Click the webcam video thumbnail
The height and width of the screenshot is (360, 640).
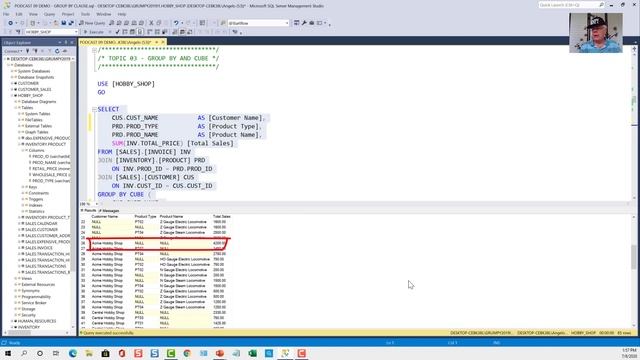596,33
